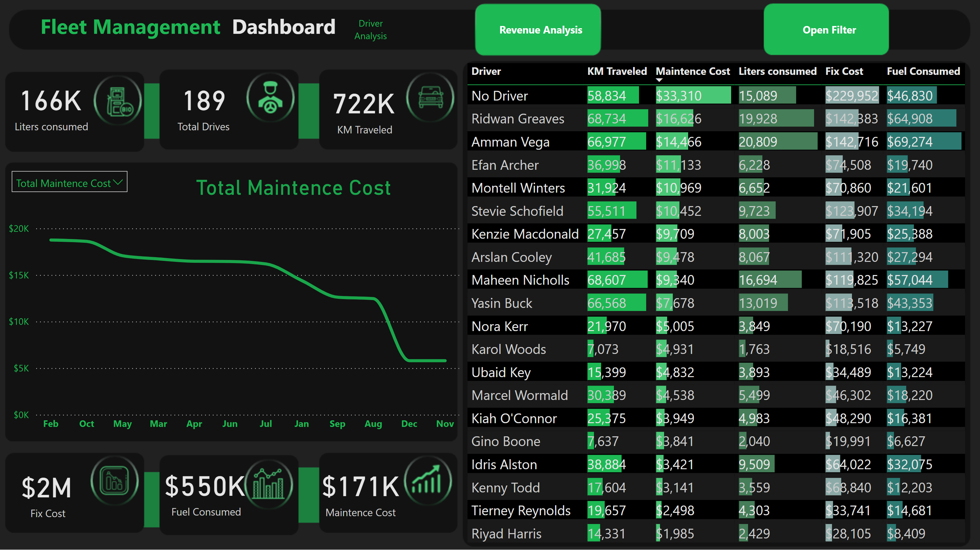Select driver Ridwan Greaves
The height and width of the screenshot is (550, 980).
coord(518,119)
